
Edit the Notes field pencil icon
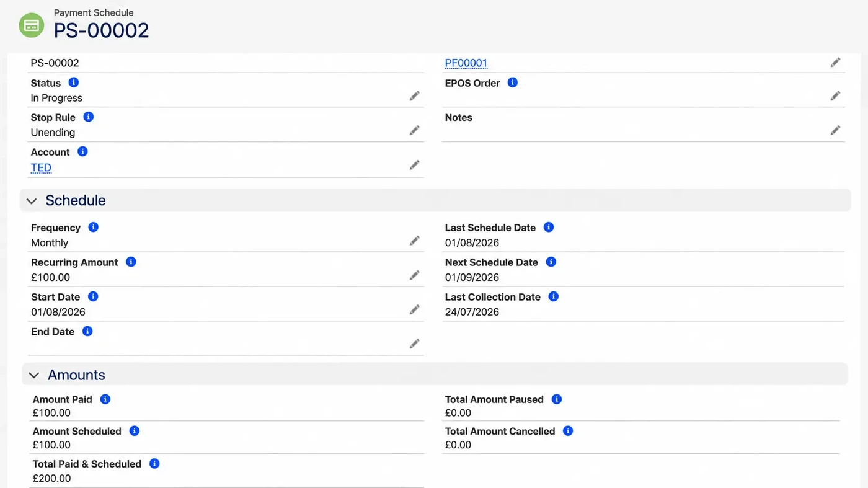(x=835, y=130)
